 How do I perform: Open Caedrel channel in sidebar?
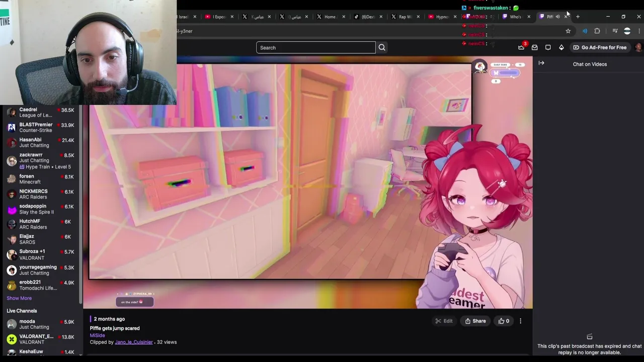41,113
